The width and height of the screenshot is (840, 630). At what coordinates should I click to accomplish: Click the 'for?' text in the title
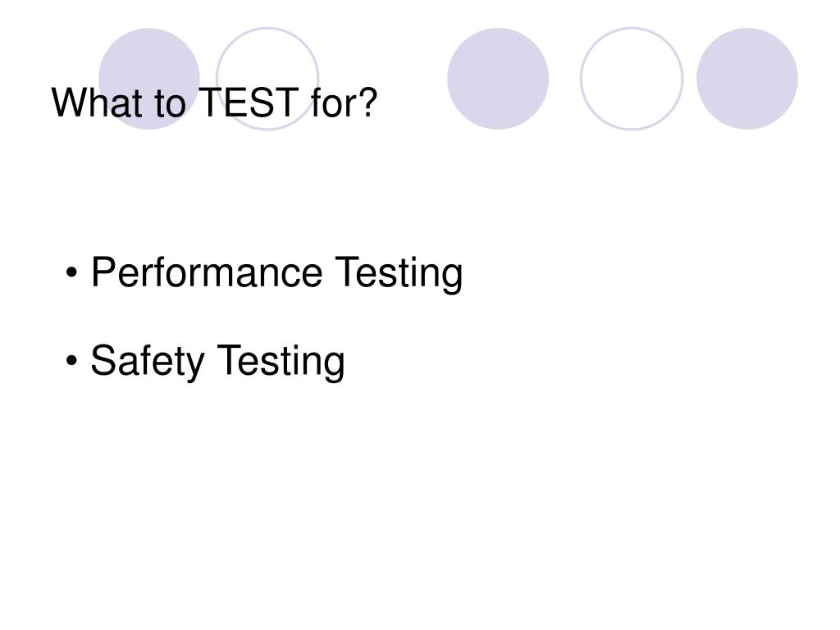[344, 103]
